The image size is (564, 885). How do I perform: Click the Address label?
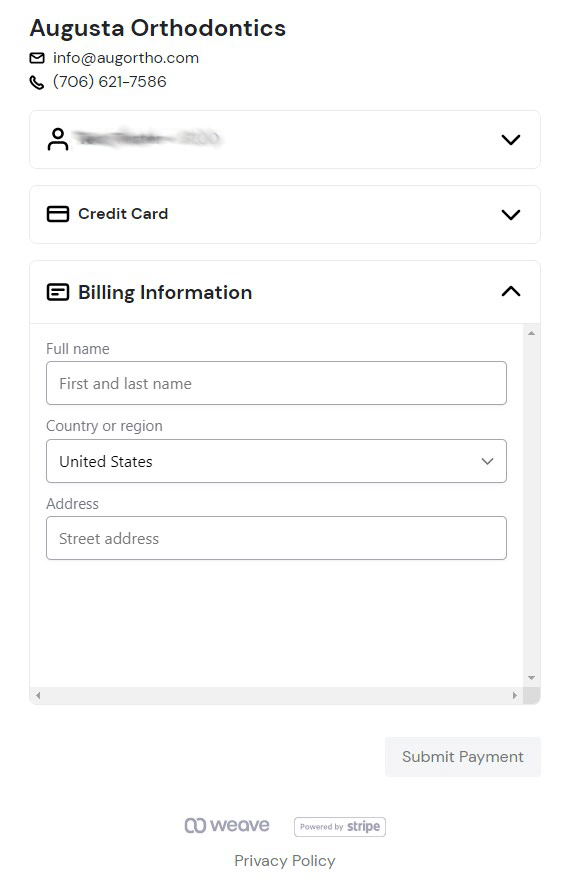coord(72,503)
